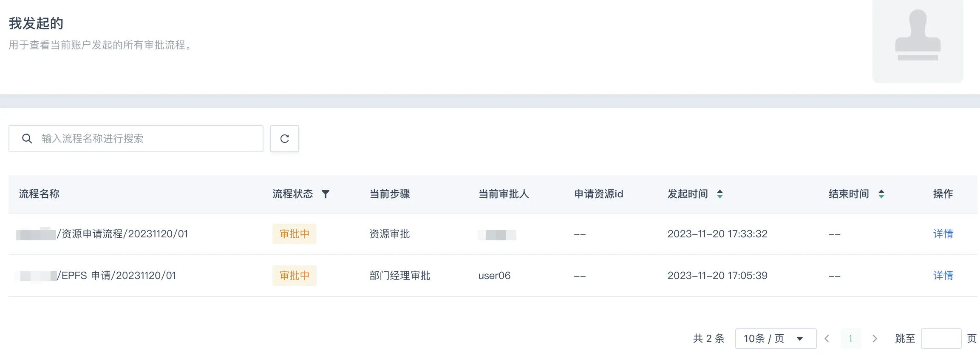Click the stamp illustration icon
The width and height of the screenshot is (980, 359).
click(x=918, y=36)
